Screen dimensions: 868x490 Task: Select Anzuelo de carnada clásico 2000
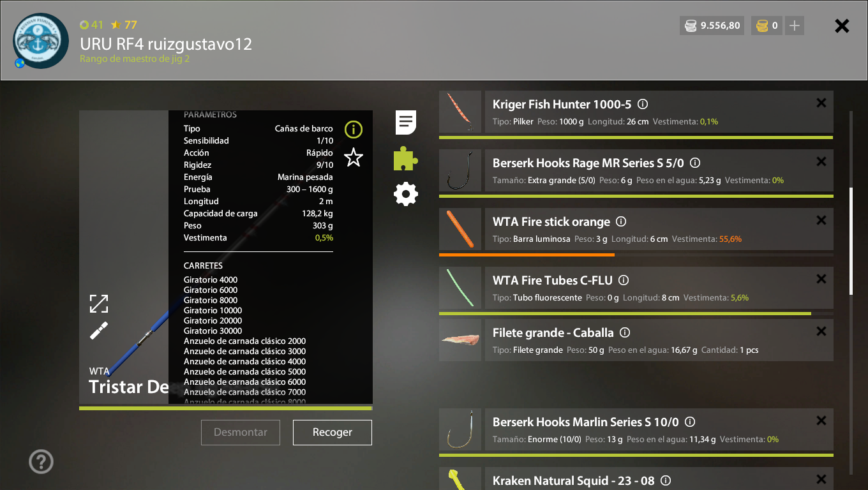(245, 341)
